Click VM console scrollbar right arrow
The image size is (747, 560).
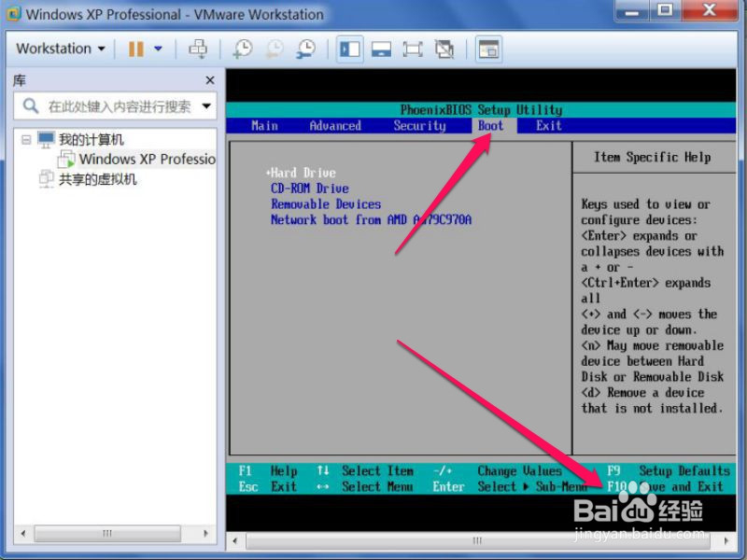click(x=726, y=541)
